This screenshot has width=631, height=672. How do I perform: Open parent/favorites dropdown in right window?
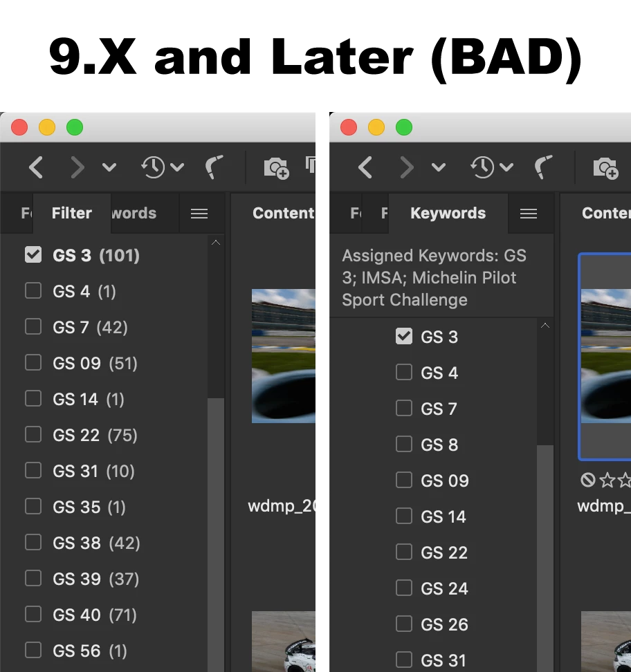pyautogui.click(x=439, y=167)
